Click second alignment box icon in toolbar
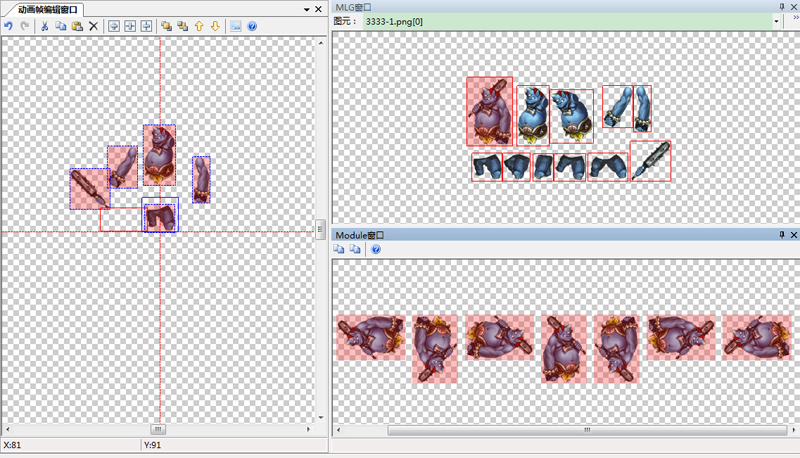The width and height of the screenshot is (800, 458). (130, 26)
